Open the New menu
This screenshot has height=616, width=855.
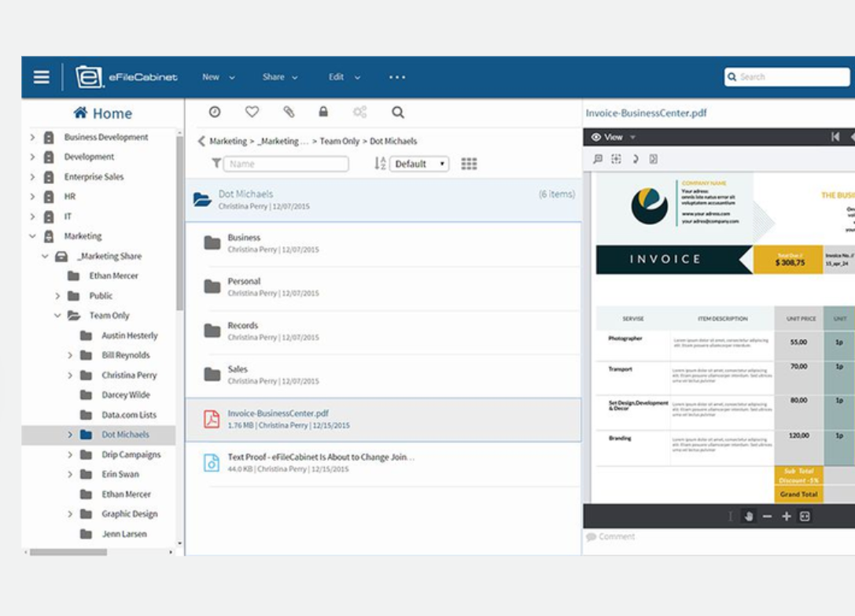[218, 77]
